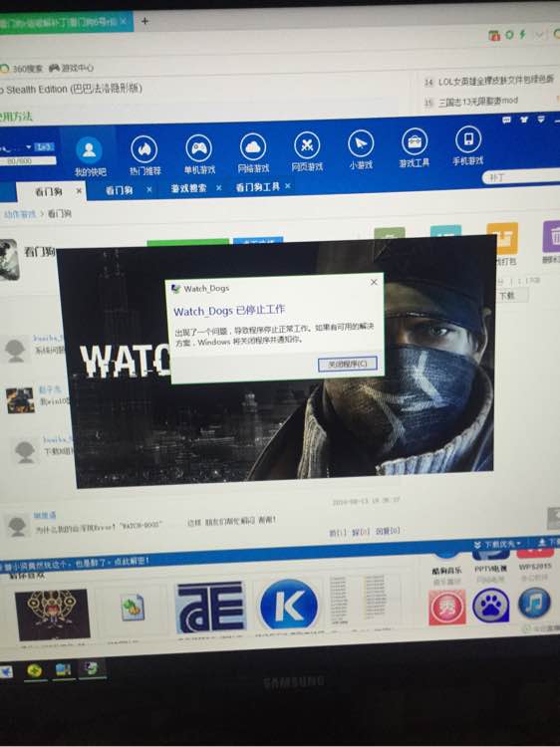560x747 pixels.
Task: Click the 酷狗音乐 label
Action: tap(446, 571)
